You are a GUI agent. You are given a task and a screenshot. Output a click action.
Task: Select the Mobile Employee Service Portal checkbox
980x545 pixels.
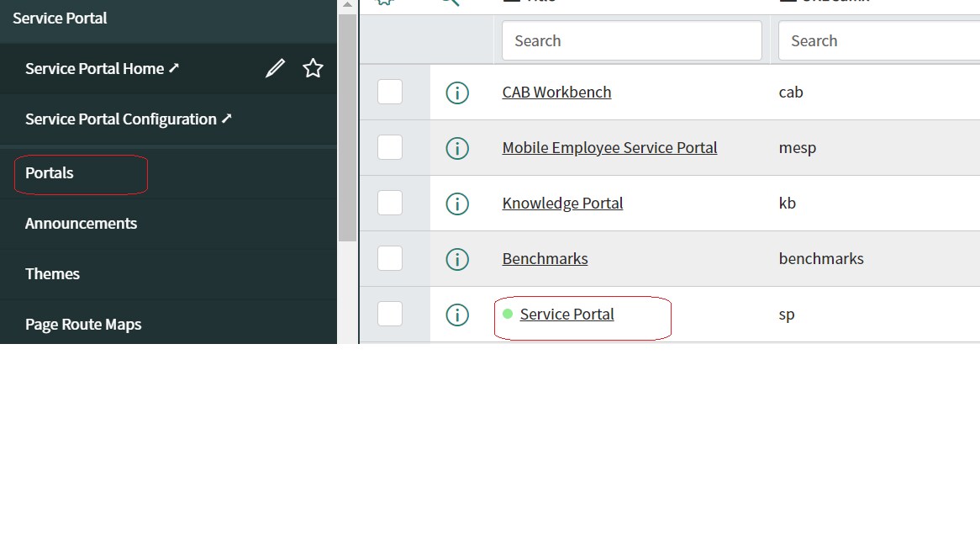point(390,148)
